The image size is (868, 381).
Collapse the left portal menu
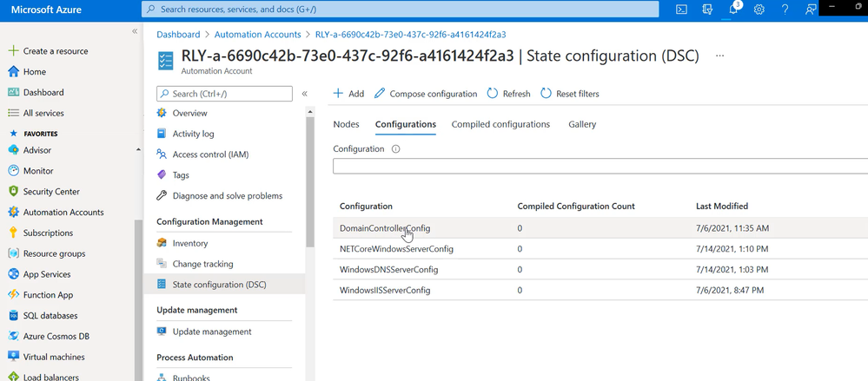(135, 31)
